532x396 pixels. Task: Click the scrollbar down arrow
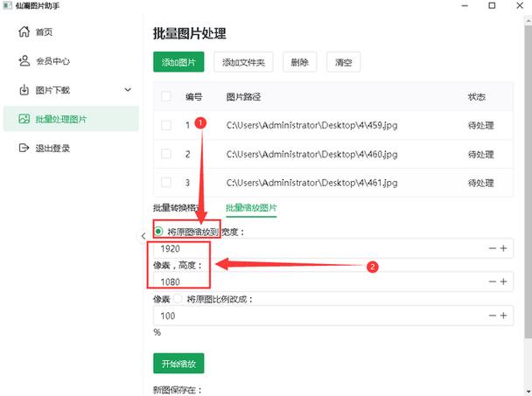coord(528,392)
